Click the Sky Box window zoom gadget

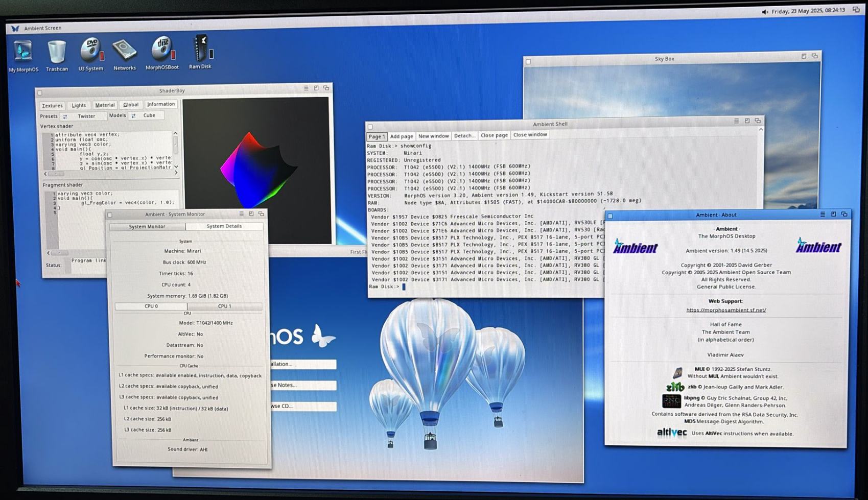coord(804,56)
